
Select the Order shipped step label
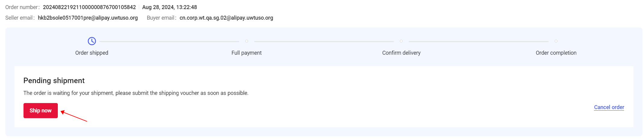(92, 53)
